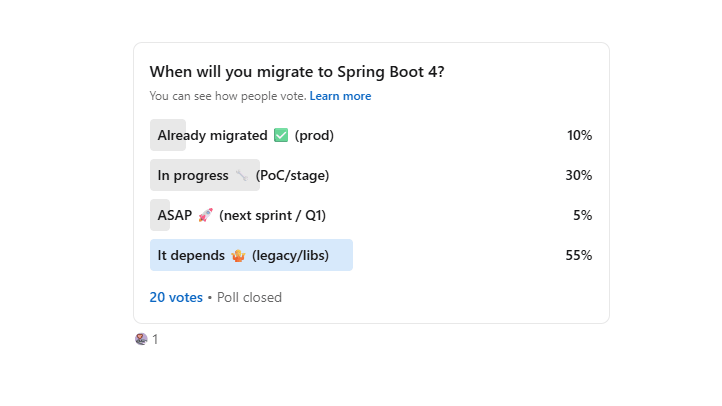View voters via the 20 votes link
Image resolution: width=722 pixels, height=406 pixels.
tap(176, 297)
